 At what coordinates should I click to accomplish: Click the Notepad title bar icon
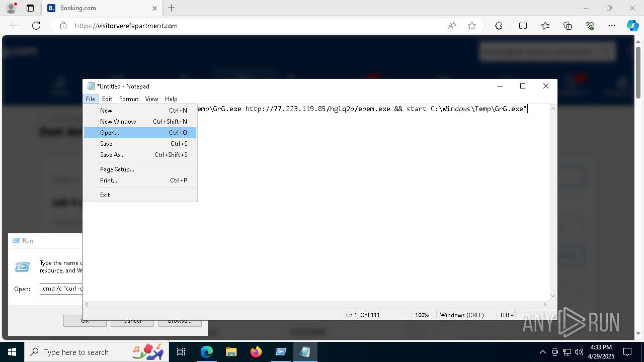(x=91, y=86)
